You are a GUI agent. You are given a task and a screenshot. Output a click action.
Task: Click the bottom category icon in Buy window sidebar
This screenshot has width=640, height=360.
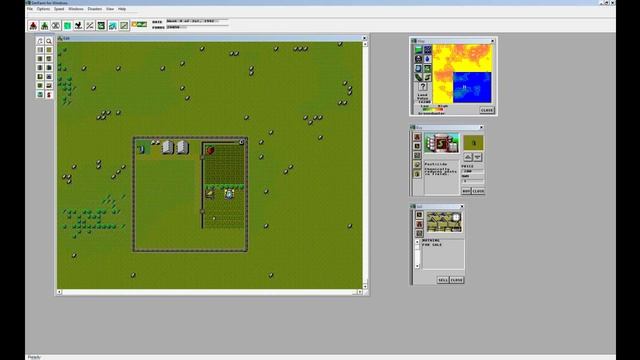(x=417, y=174)
